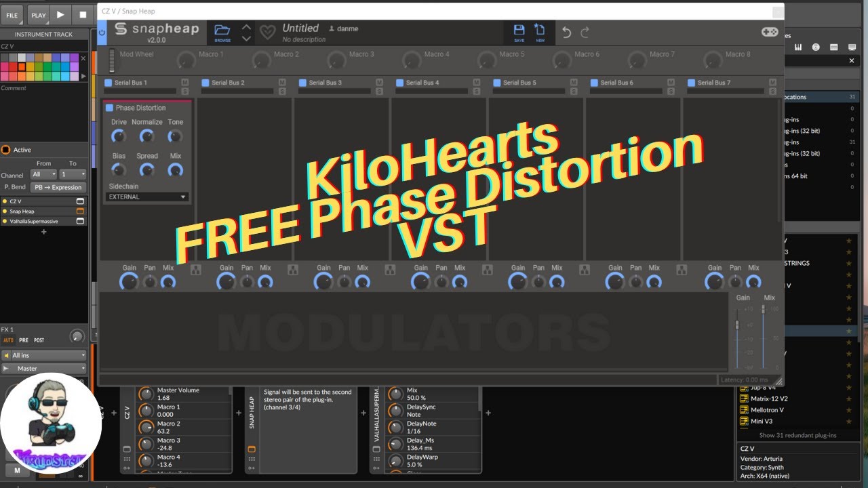868x488 pixels.
Task: Click the PB → Expression button
Action: 58,187
